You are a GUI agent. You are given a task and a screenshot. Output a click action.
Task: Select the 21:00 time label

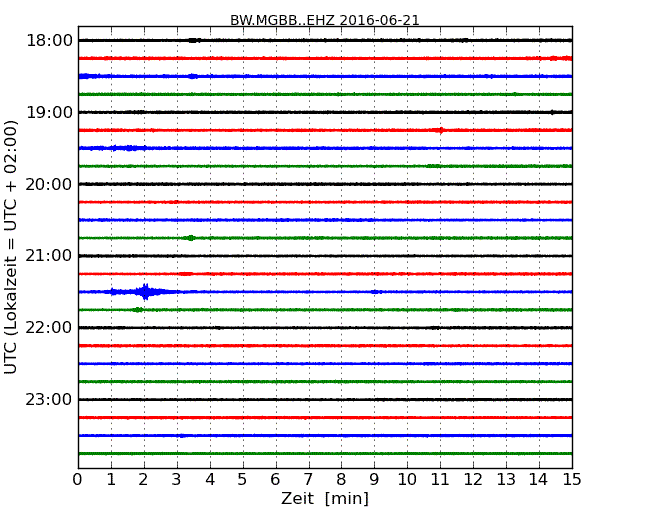pos(49,256)
